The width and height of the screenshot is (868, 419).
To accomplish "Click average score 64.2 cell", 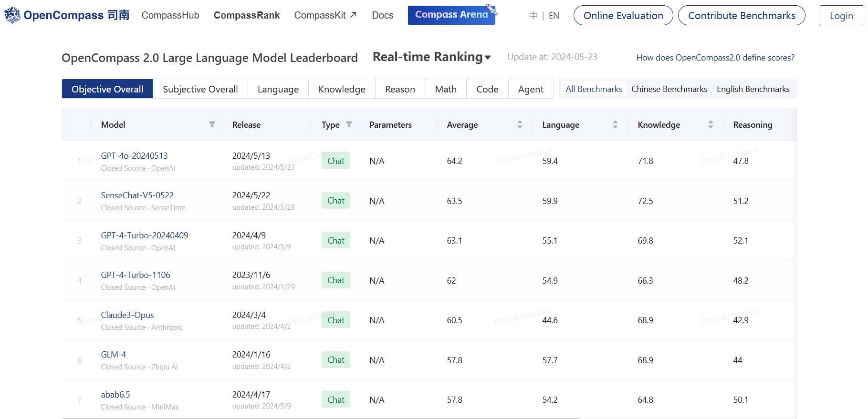I will [x=455, y=161].
